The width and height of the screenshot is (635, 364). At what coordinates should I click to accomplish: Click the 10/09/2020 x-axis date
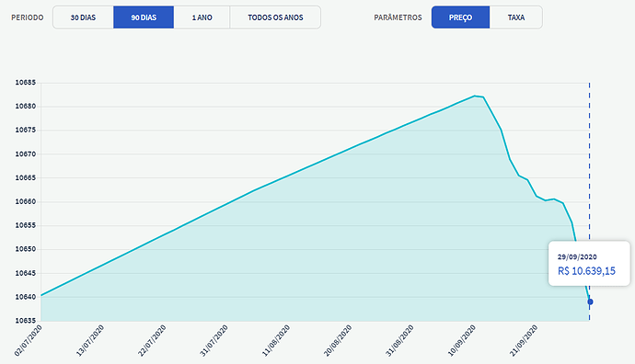(x=462, y=340)
